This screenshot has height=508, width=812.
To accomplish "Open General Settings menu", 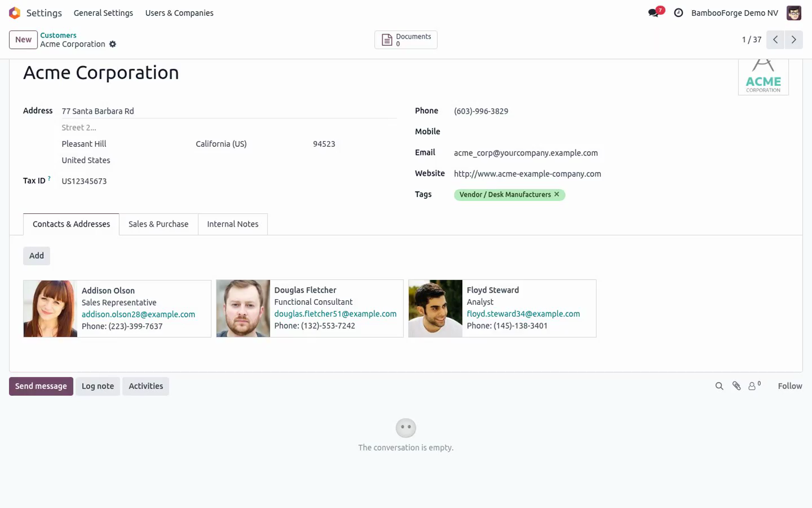I will [103, 13].
